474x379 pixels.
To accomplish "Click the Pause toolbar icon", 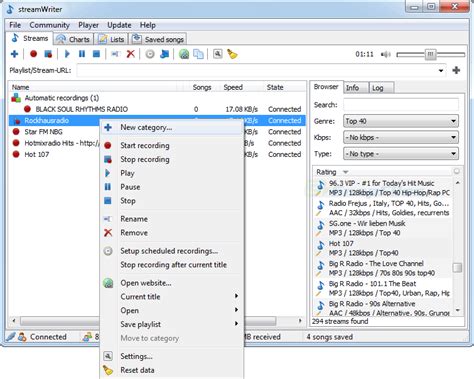I will click(x=82, y=54).
